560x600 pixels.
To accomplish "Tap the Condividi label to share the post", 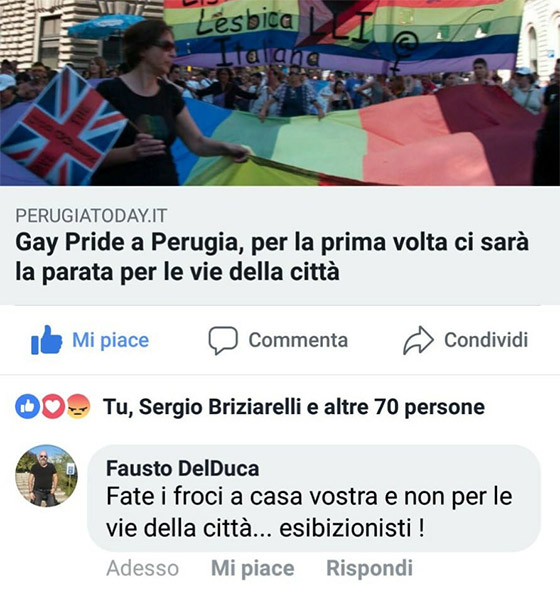I will tap(486, 340).
